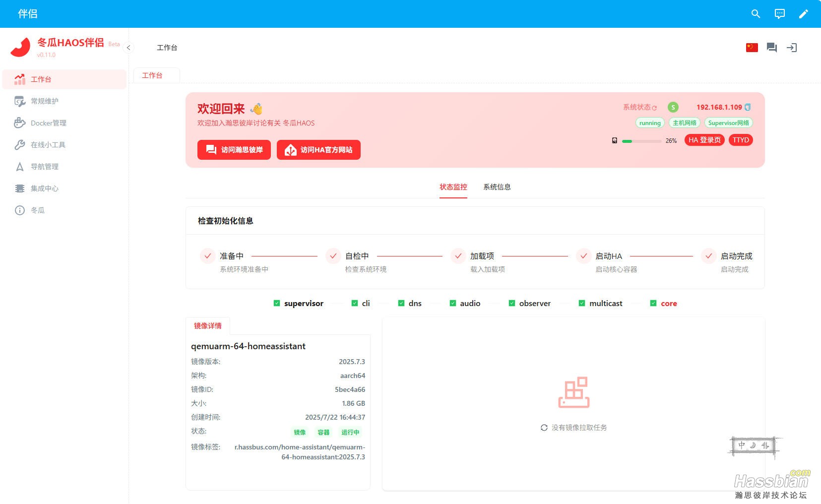821x504 pixels.
Task: Click the Beta label next to the title
Action: (114, 44)
